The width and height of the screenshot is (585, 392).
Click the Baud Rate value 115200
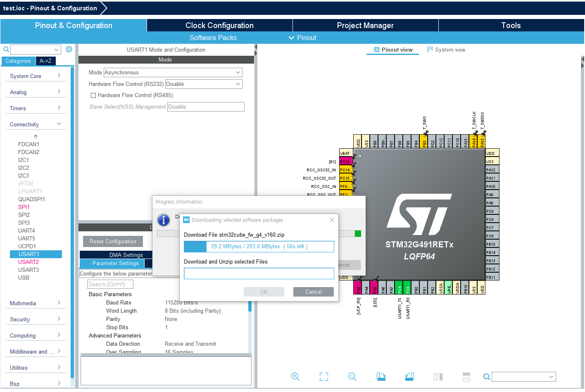click(181, 302)
